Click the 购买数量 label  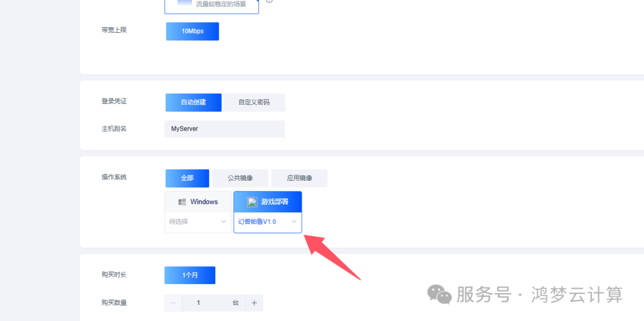coord(114,303)
